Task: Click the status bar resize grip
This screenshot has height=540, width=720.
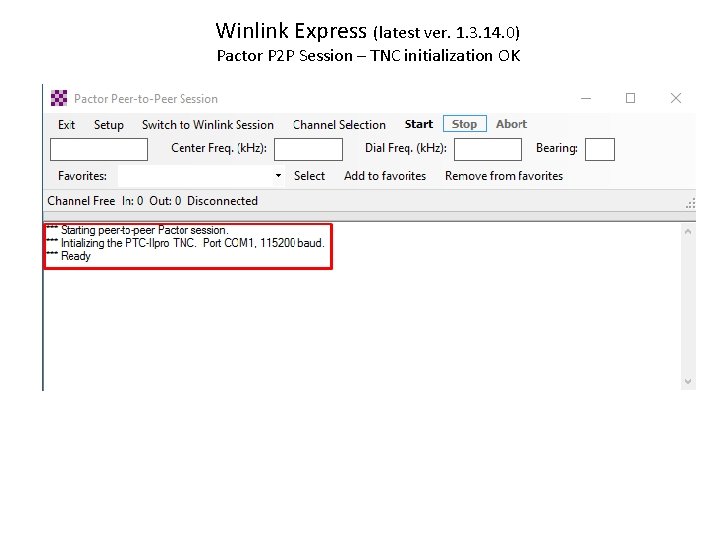Action: [x=690, y=203]
